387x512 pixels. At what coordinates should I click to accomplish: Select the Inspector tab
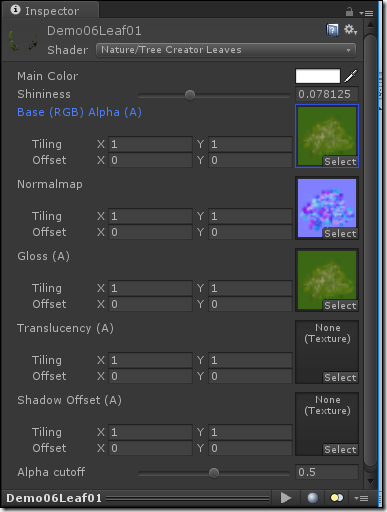(x=50, y=11)
